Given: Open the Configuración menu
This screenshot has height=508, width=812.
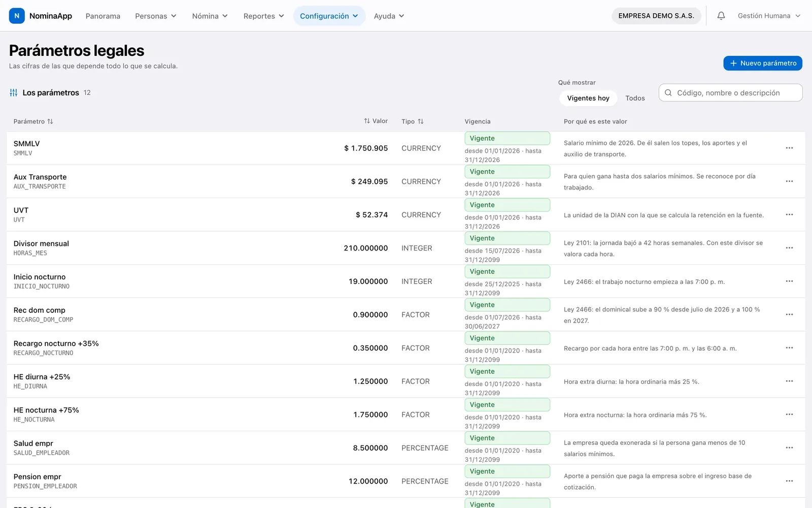Looking at the screenshot, I should click(x=329, y=16).
